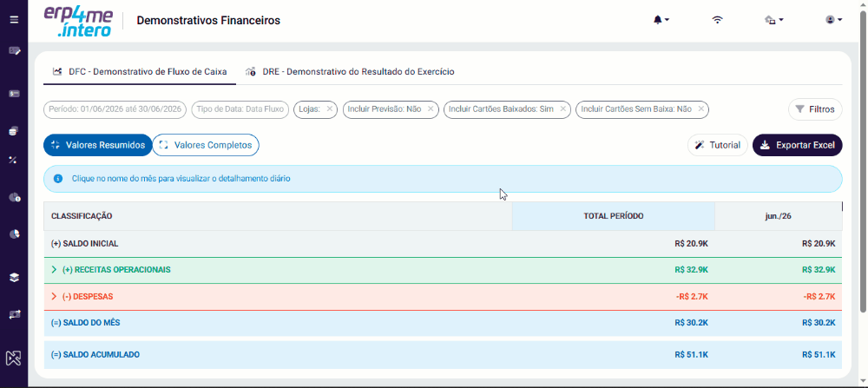Viewport: 868px width, 388px height.
Task: Click the erp4me intero logo
Action: point(79,22)
